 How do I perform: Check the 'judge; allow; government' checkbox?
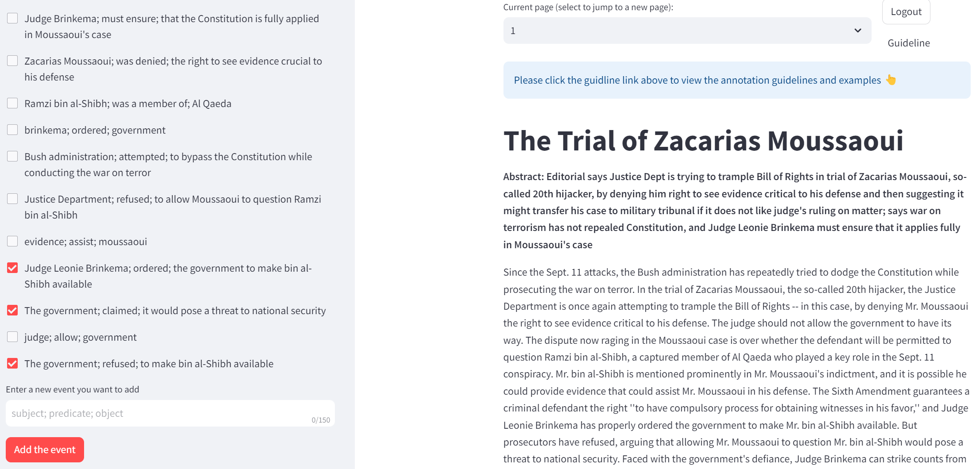click(x=12, y=337)
